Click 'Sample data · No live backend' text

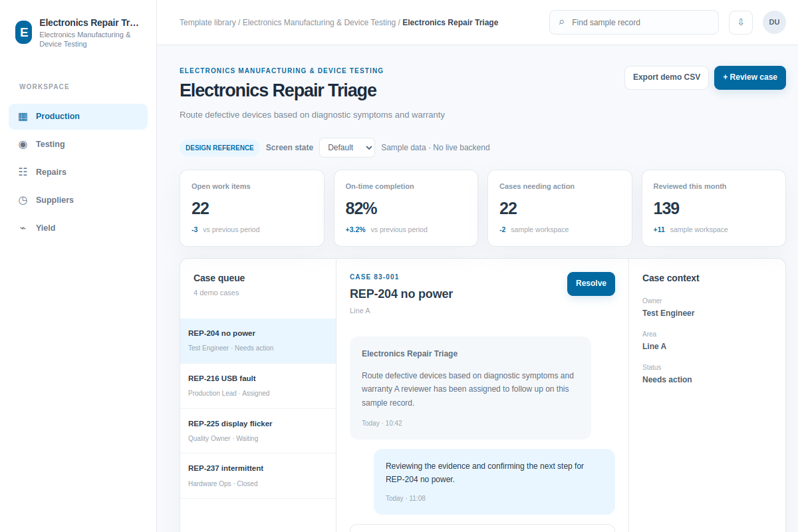coord(436,148)
